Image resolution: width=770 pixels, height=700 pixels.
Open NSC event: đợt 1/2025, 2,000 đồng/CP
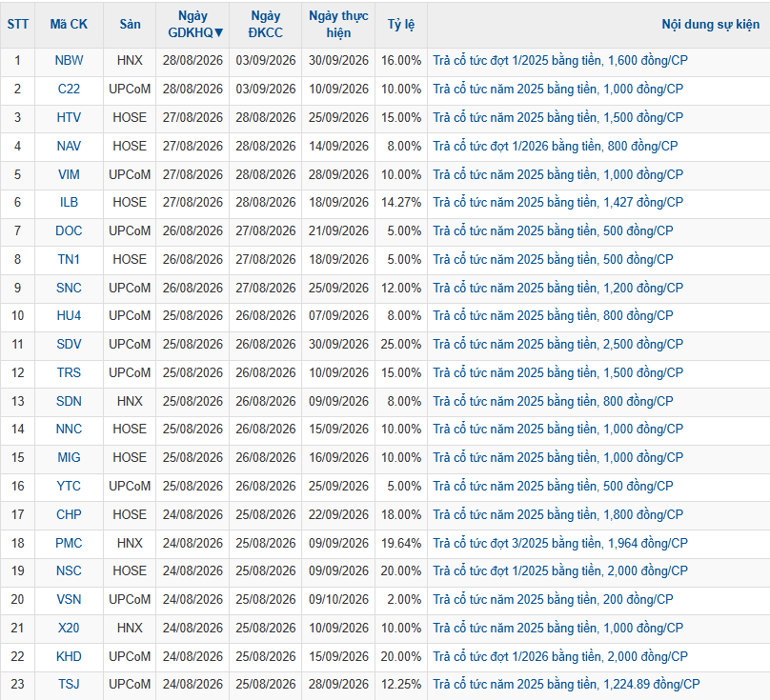(559, 570)
